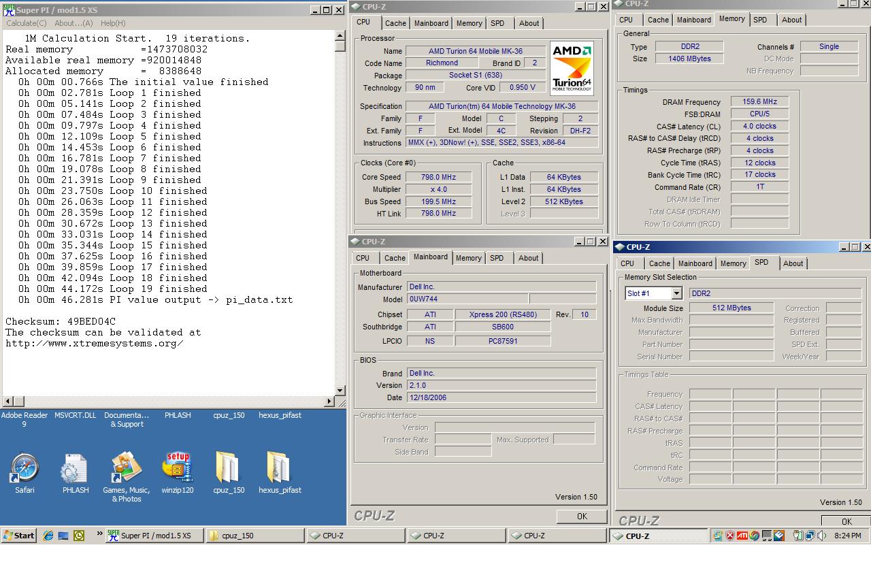Screen dimensions: 871x588
Task: Select Memory tab in the CPU-Z Slot #1 window
Action: 734,263
